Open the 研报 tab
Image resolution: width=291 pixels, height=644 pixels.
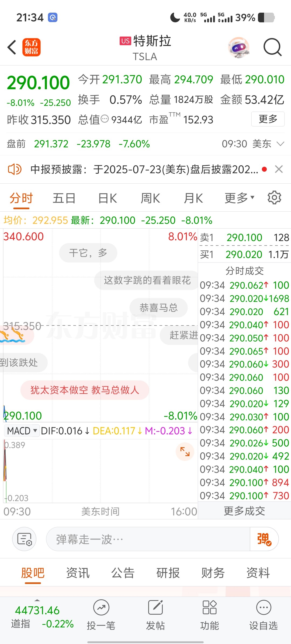(168, 573)
